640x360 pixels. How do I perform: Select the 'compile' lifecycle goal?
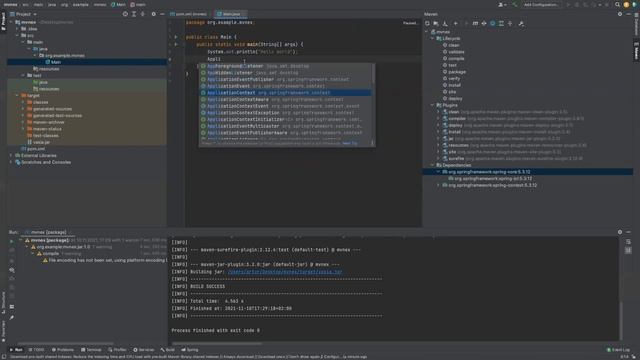pos(456,58)
